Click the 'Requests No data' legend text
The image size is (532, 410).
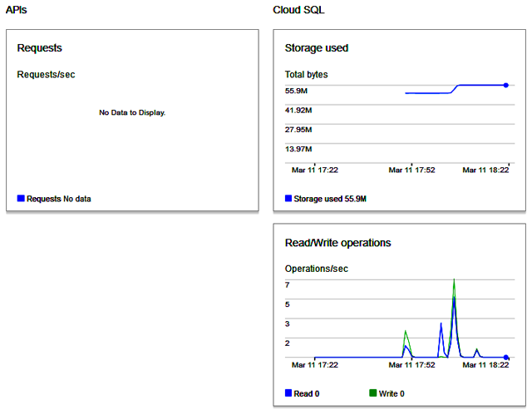[59, 199]
